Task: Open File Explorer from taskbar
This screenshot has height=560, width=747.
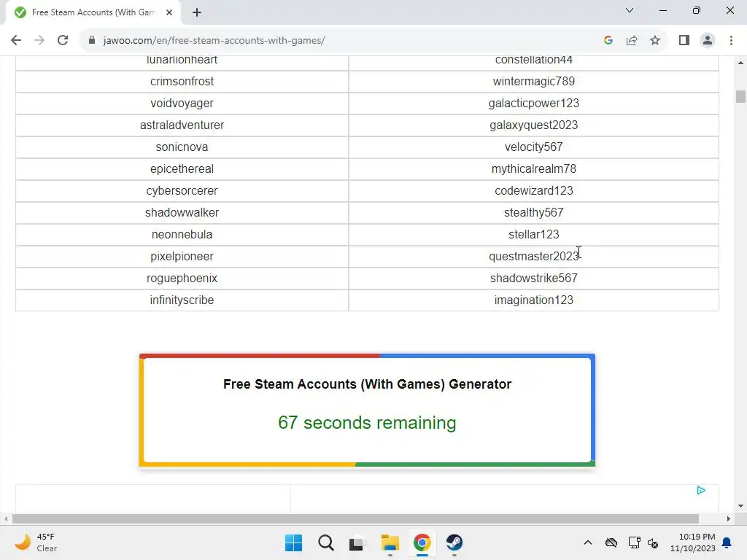Action: [x=390, y=542]
